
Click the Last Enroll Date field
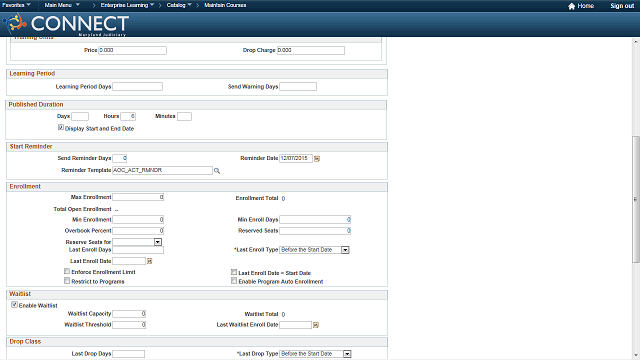click(x=129, y=261)
